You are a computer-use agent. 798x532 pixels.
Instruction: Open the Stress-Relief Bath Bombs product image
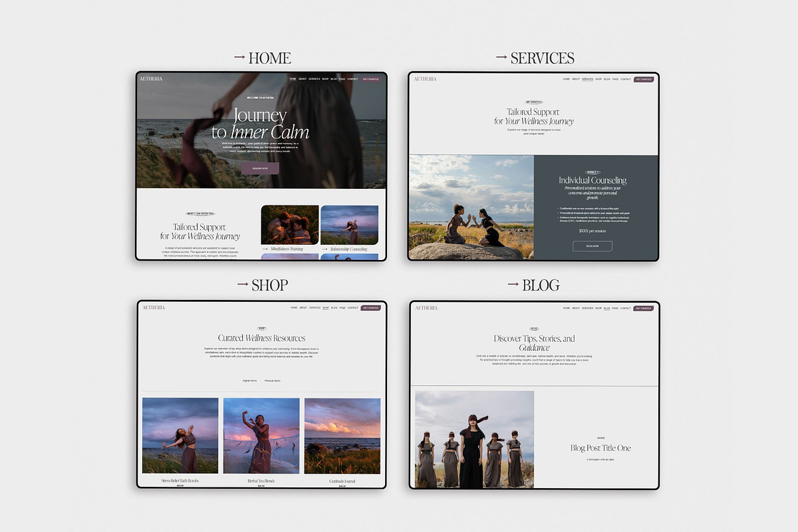pyautogui.click(x=180, y=436)
